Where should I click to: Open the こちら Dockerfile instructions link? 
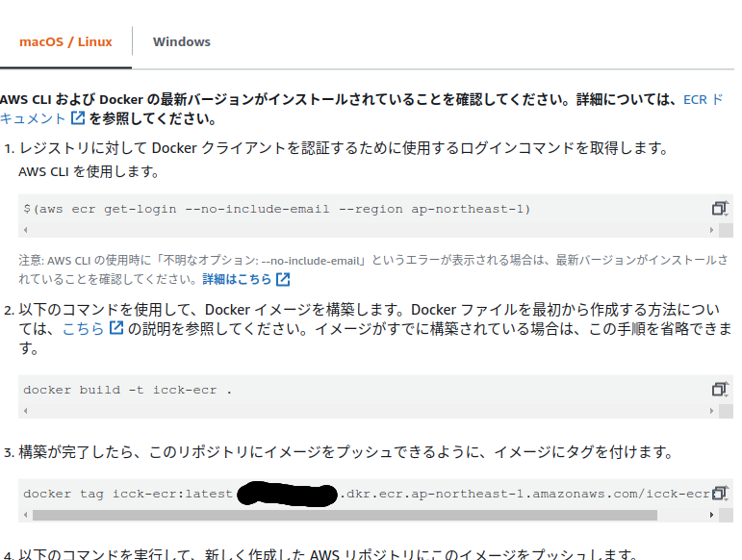point(83,329)
